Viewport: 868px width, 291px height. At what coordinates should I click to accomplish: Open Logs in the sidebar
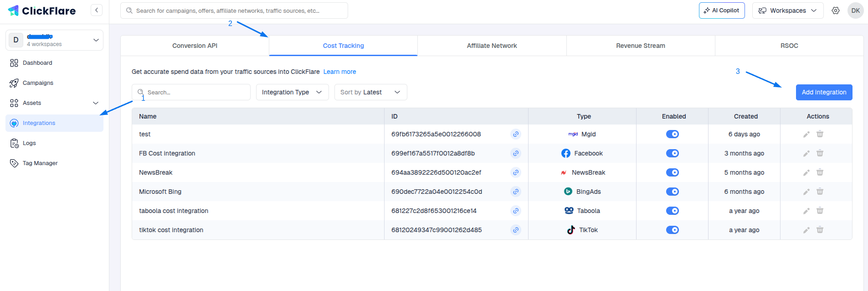click(54, 143)
